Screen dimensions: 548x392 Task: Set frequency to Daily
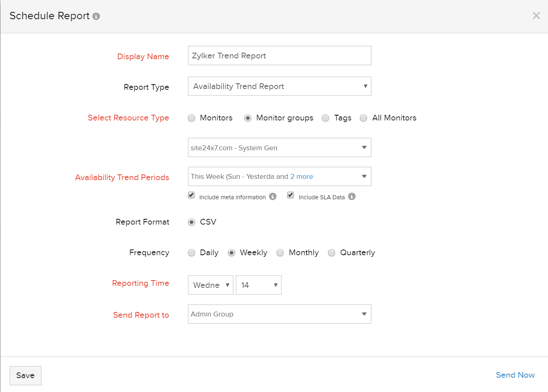click(192, 253)
